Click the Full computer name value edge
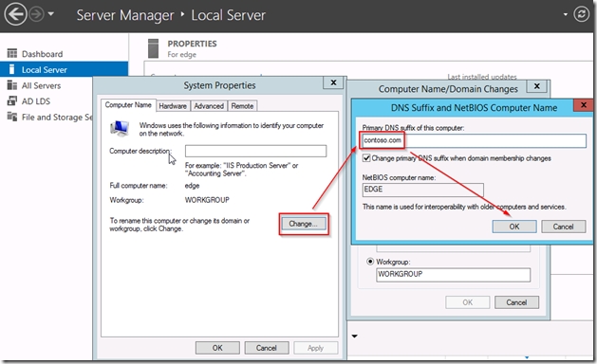The height and width of the screenshot is (364, 597). tap(192, 186)
